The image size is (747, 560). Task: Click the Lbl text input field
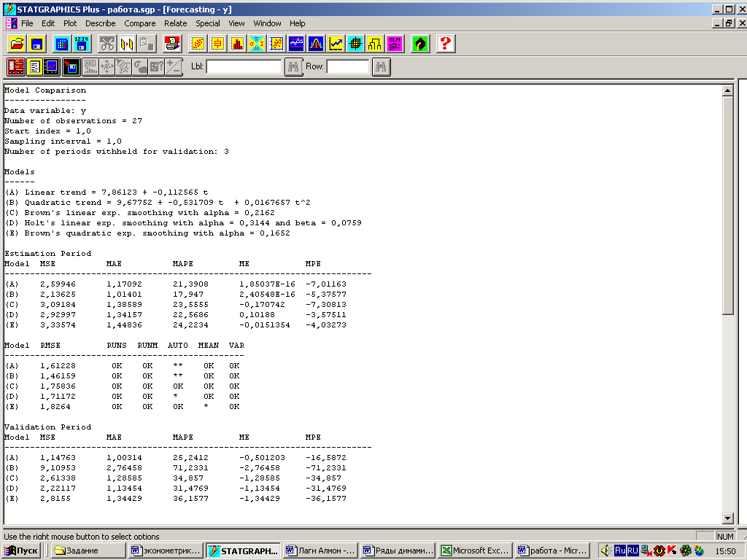point(244,66)
